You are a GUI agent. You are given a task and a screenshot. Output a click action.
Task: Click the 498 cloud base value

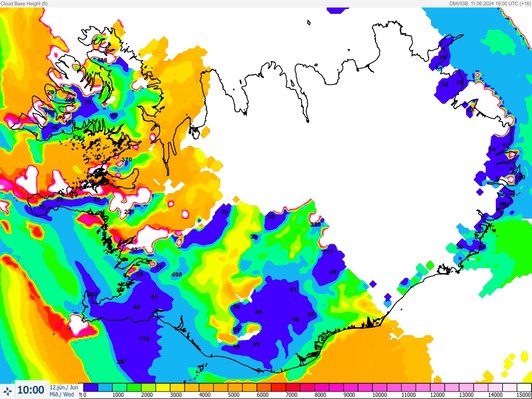coord(177,275)
